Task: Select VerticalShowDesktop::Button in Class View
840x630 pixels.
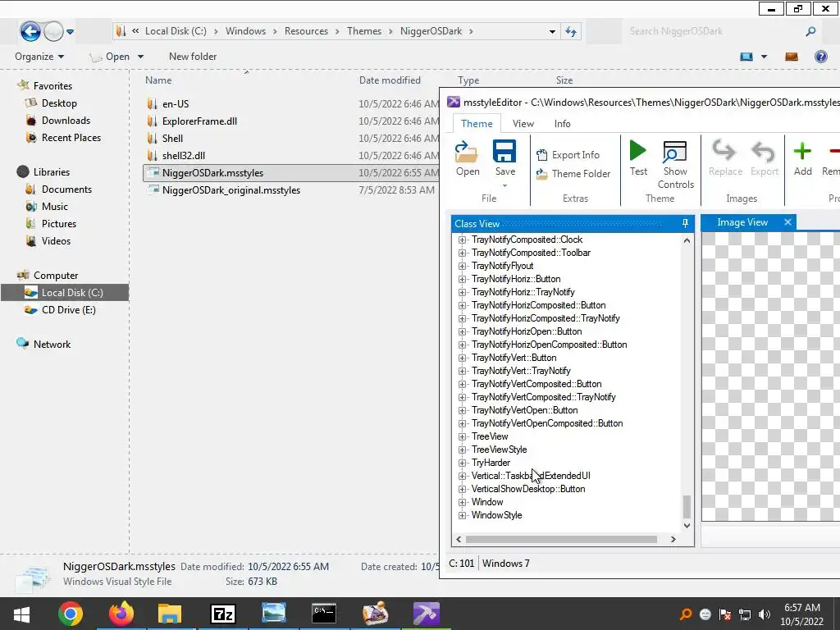Action: tap(528, 489)
